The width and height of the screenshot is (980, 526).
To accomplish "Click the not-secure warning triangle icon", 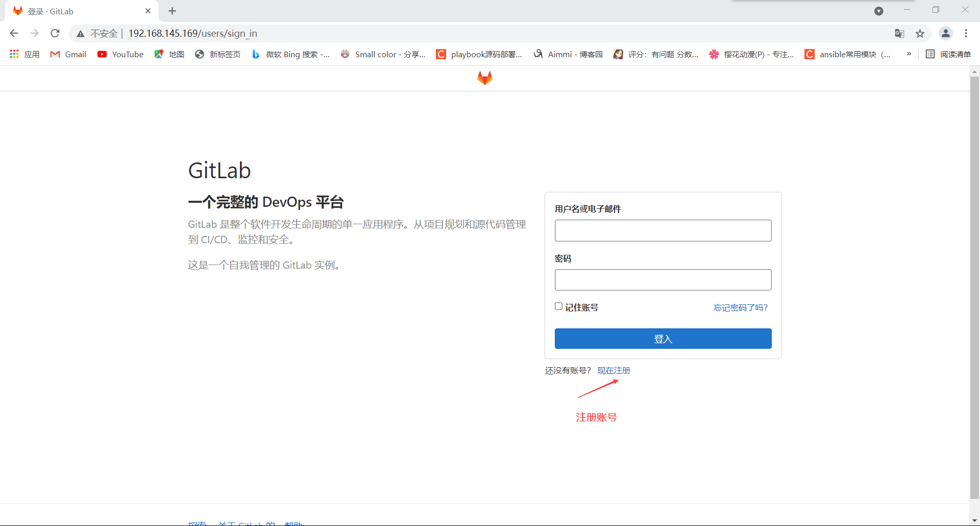I will pyautogui.click(x=80, y=34).
